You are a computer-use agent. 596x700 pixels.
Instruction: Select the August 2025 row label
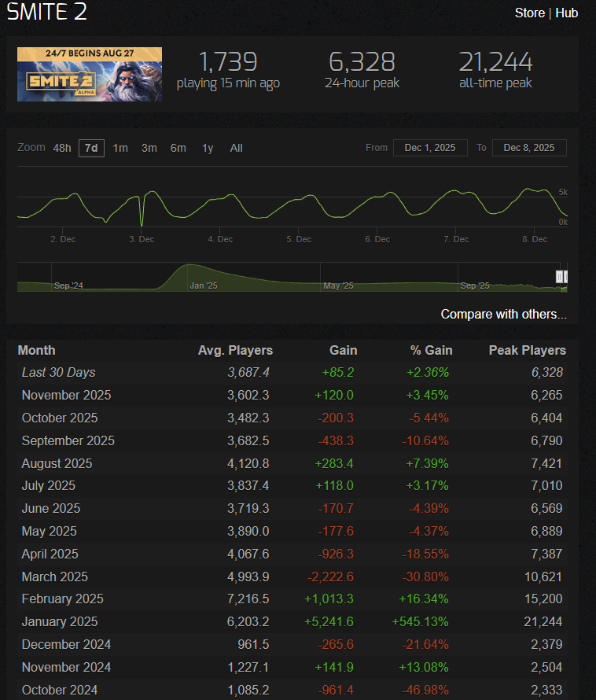tap(57, 463)
